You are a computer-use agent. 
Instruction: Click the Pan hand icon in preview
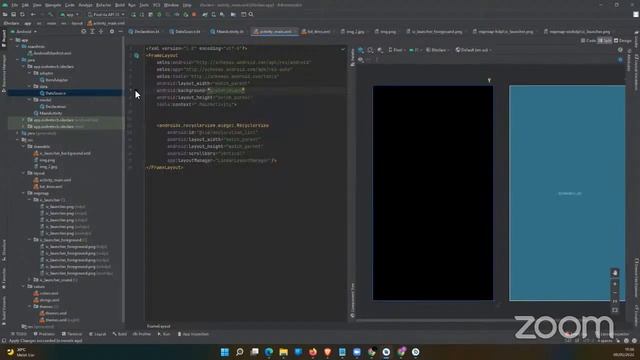(x=615, y=273)
